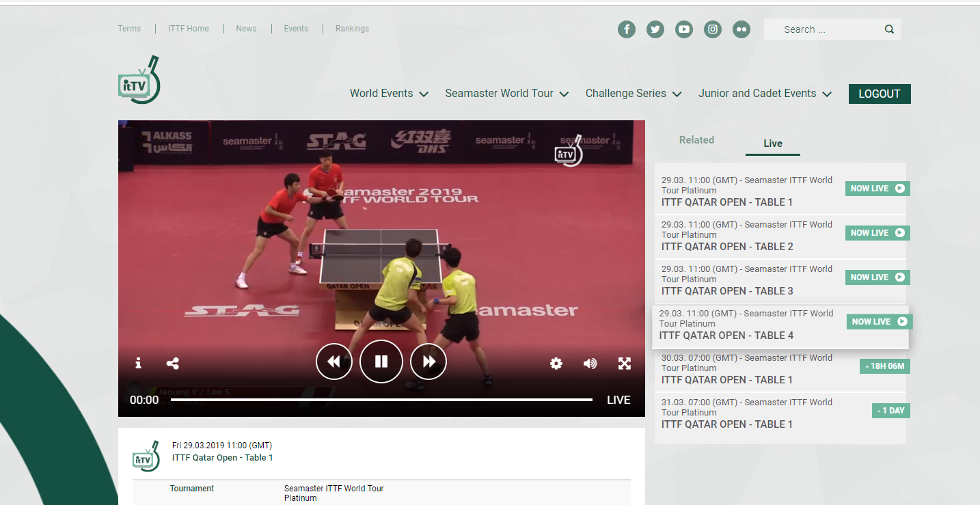The height and width of the screenshot is (505, 980).
Task: Click NOW LIVE for Table 4
Action: tap(879, 322)
